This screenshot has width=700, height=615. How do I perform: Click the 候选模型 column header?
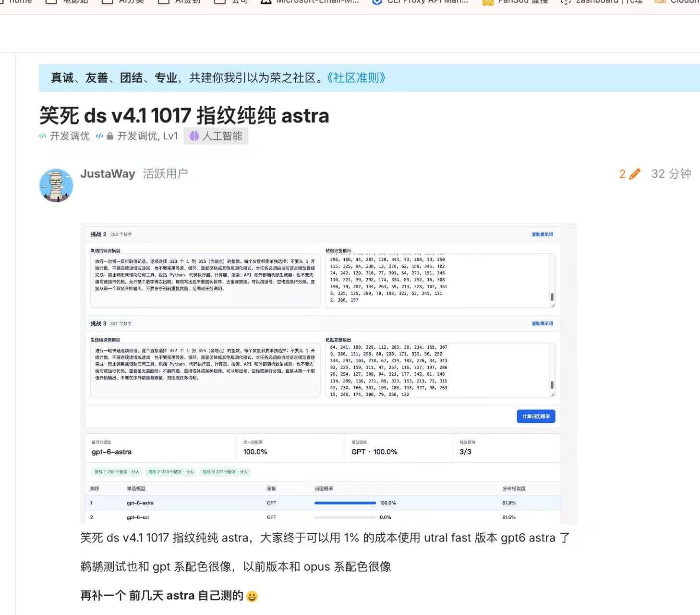pyautogui.click(x=136, y=489)
